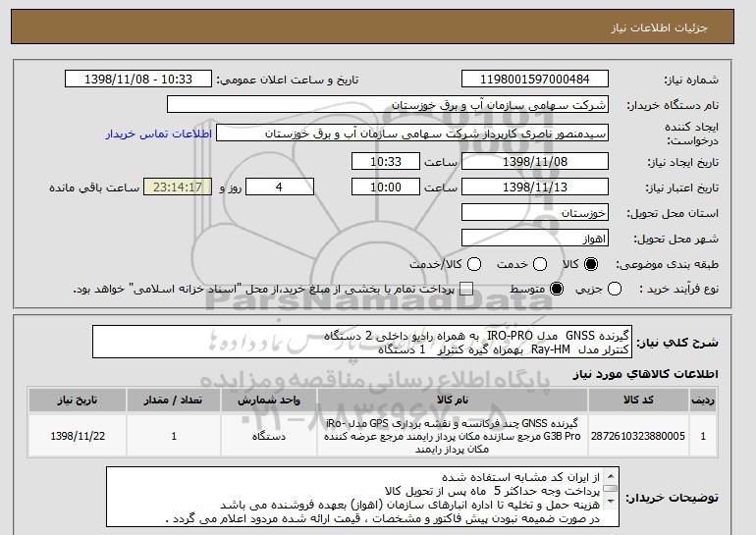The height and width of the screenshot is (535, 756).
Task: Click the اطلاعات کالاهای مورد نیاز section title
Action: pyautogui.click(x=645, y=374)
